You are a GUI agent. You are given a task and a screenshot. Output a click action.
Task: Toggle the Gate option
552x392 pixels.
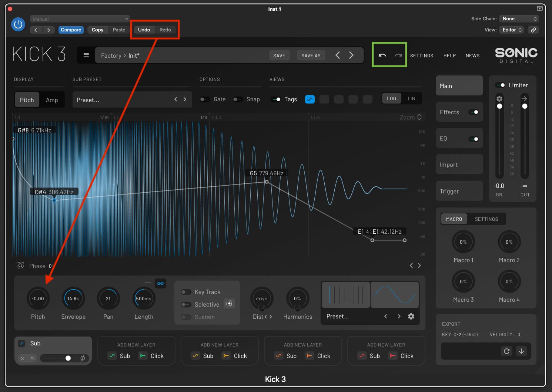(204, 99)
